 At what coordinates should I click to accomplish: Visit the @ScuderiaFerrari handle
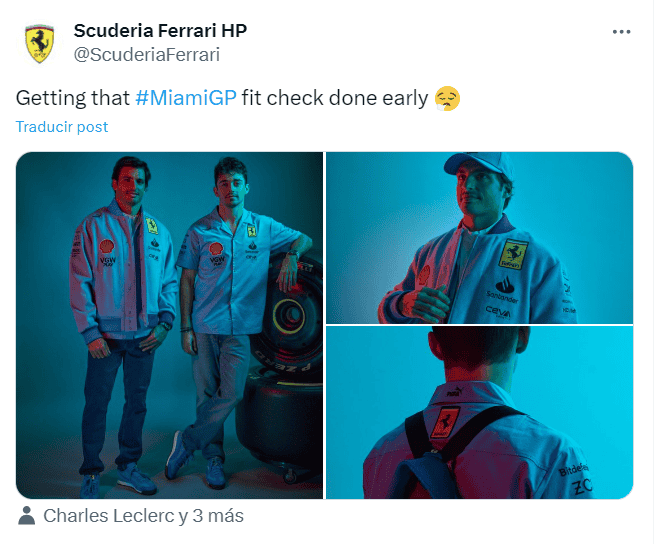click(x=146, y=55)
